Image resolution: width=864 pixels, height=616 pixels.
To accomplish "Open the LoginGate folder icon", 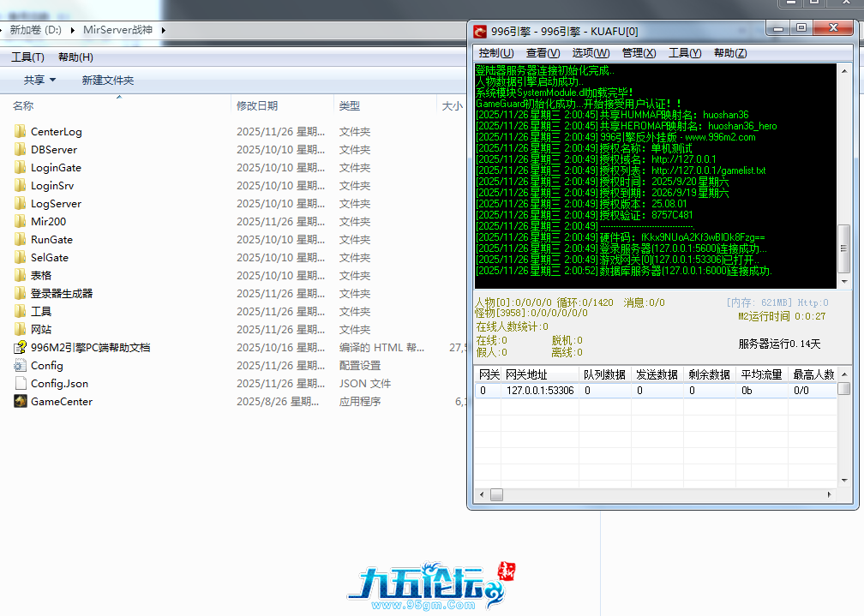I will 21,168.
